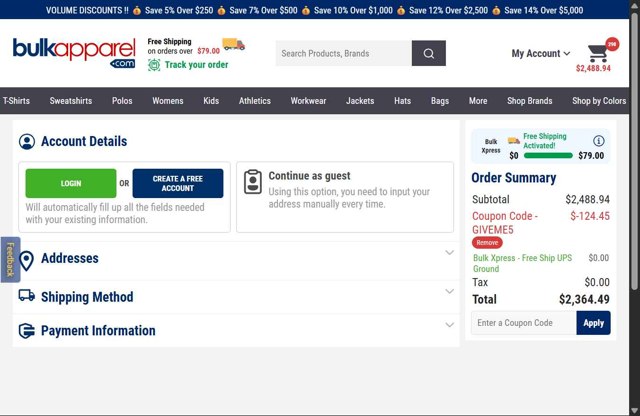Click the green LOGIN button
The width and height of the screenshot is (640, 416).
71,183
